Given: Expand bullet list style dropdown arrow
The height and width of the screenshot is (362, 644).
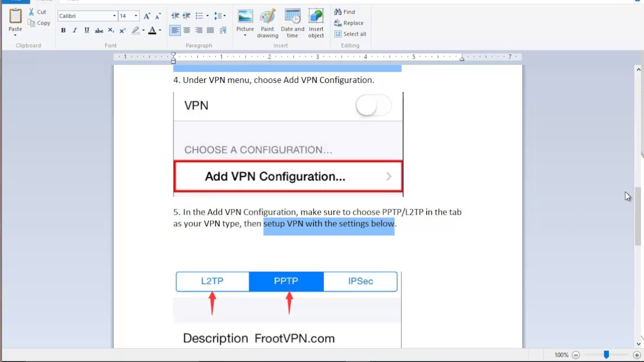Looking at the screenshot, I should click(x=207, y=16).
